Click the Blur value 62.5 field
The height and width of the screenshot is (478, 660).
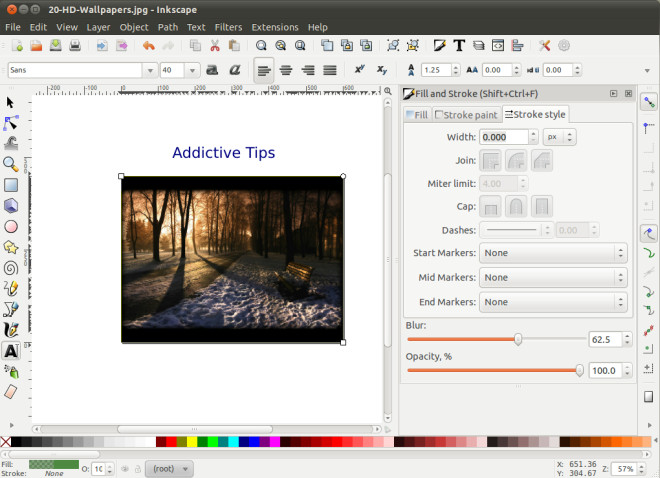click(x=605, y=340)
